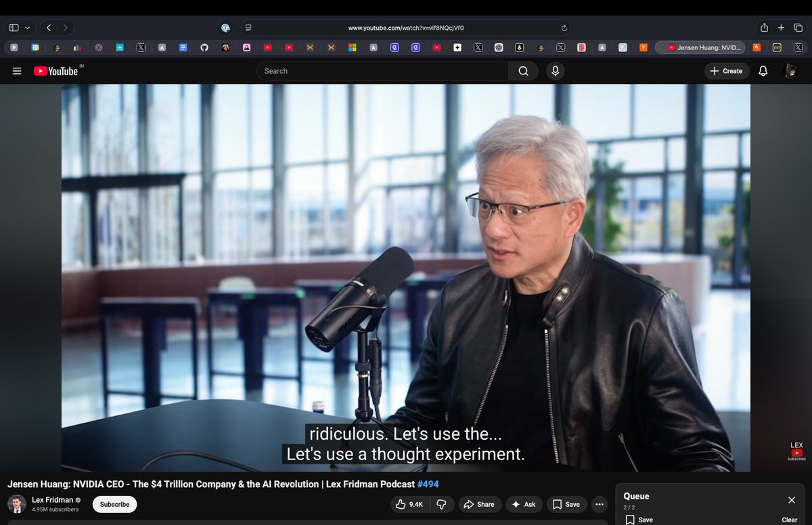Close the Queue panel
Image resolution: width=812 pixels, height=525 pixels.
coord(792,500)
